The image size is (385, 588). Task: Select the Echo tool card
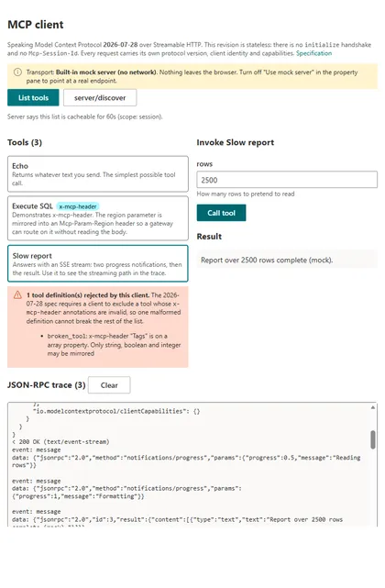click(x=98, y=174)
